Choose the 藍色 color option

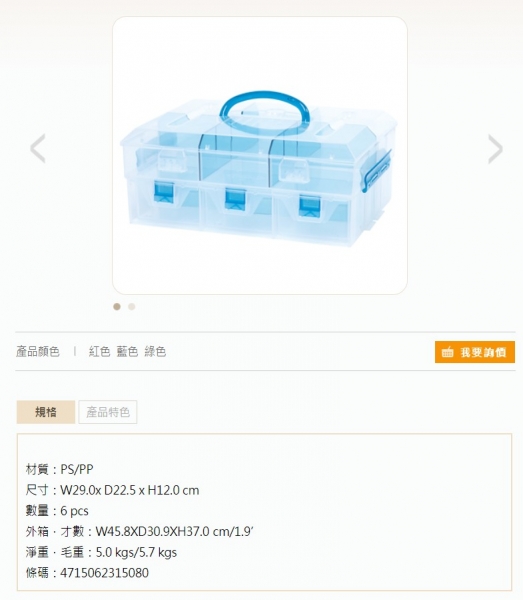(127, 351)
